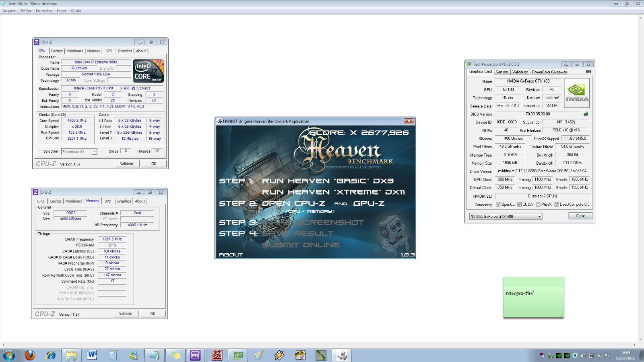Open Winamp lightning bolt taskbar icon
Image resolution: width=644 pixels, height=362 pixels.
[279, 355]
